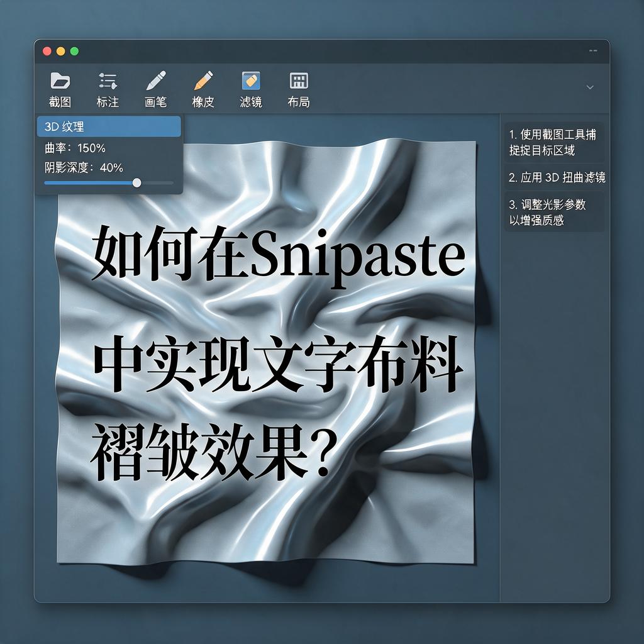Screen dimensions: 644x644
Task: Select the 标注 annotation tool icon
Action: [x=108, y=81]
